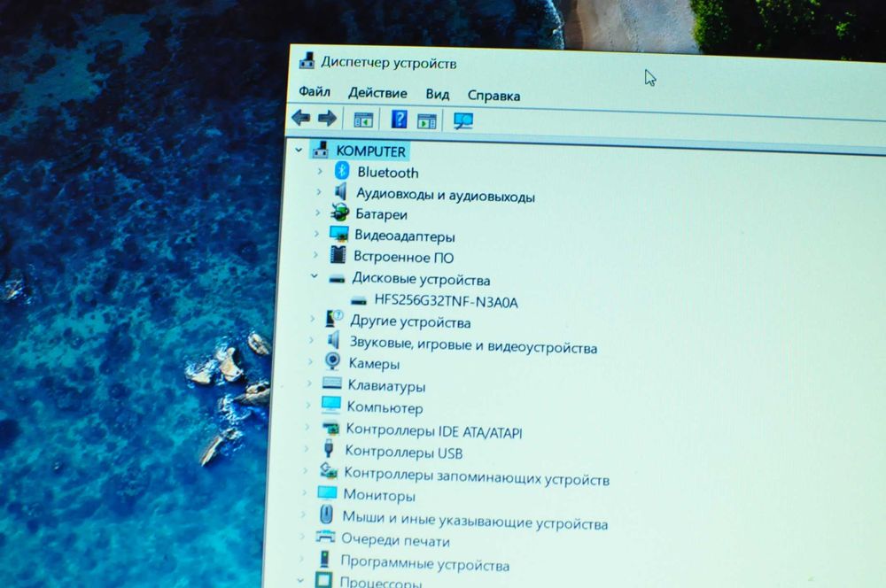Click the USB plug icon beside Контроллеры USB
Screen dimensions: 886x588
click(329, 448)
